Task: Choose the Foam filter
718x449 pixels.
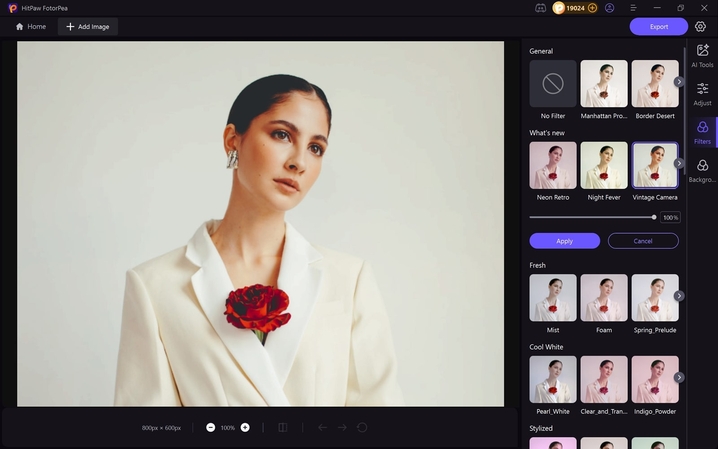Action: (604, 298)
